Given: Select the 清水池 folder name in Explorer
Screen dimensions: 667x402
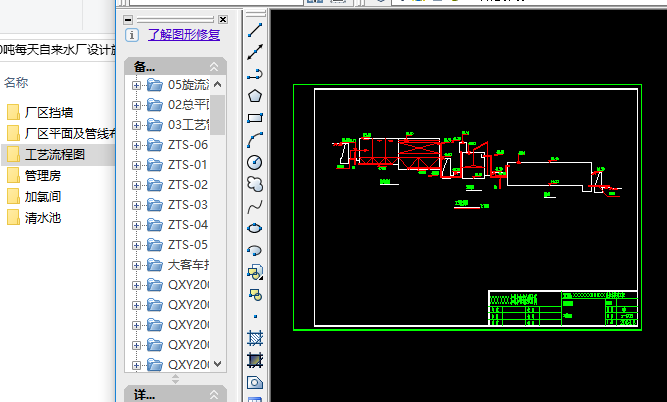Looking at the screenshot, I should click(43, 218).
